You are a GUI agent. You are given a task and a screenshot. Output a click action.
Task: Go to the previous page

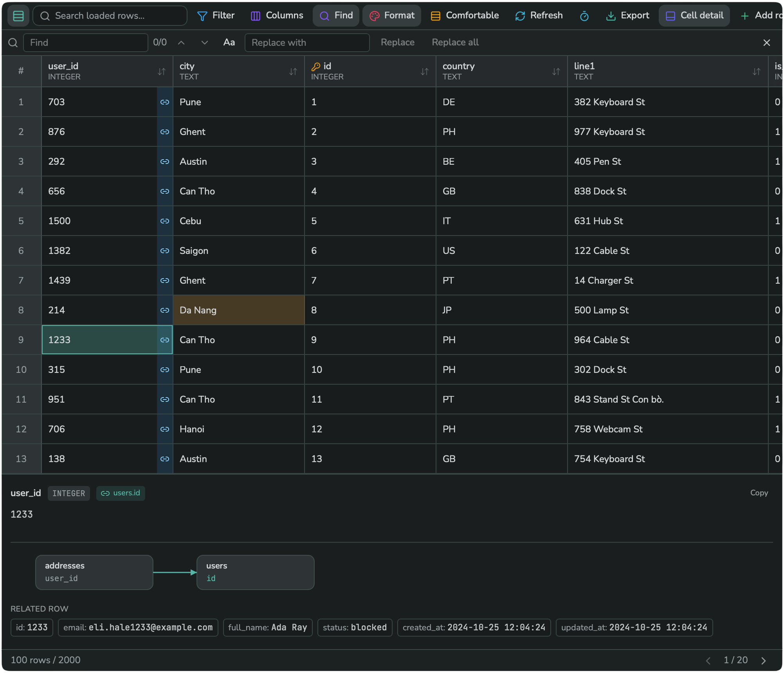708,660
